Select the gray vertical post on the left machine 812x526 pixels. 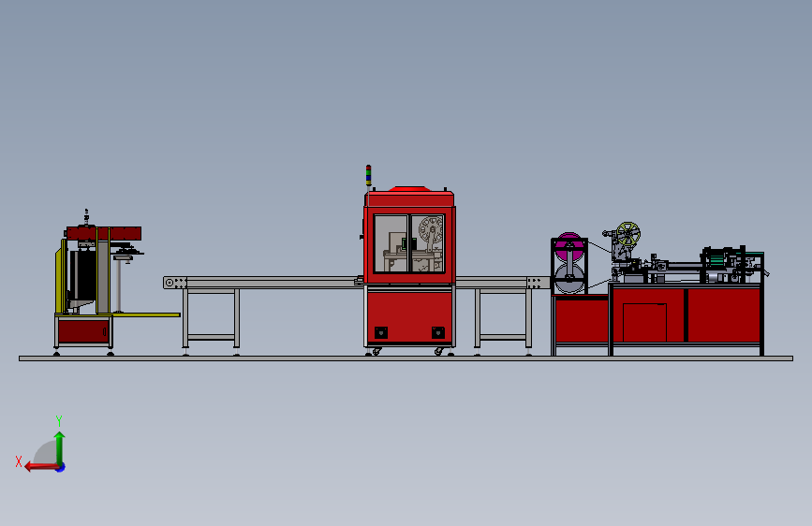click(102, 277)
